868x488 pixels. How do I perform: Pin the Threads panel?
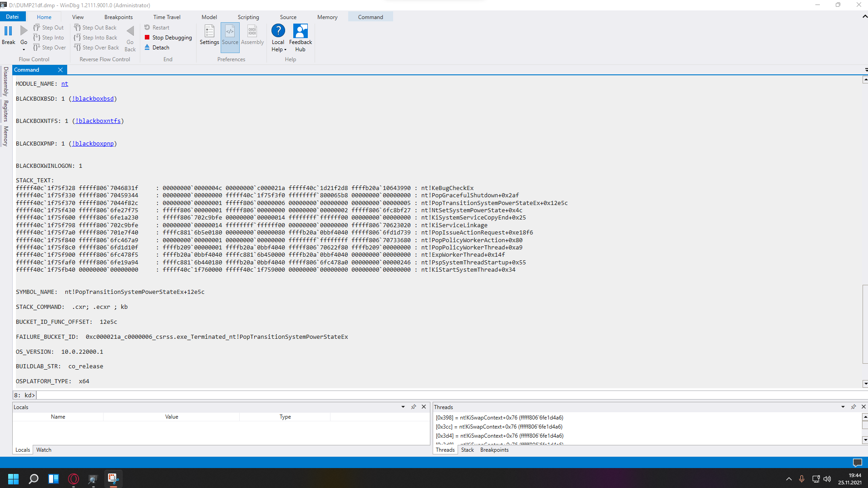coord(853,407)
